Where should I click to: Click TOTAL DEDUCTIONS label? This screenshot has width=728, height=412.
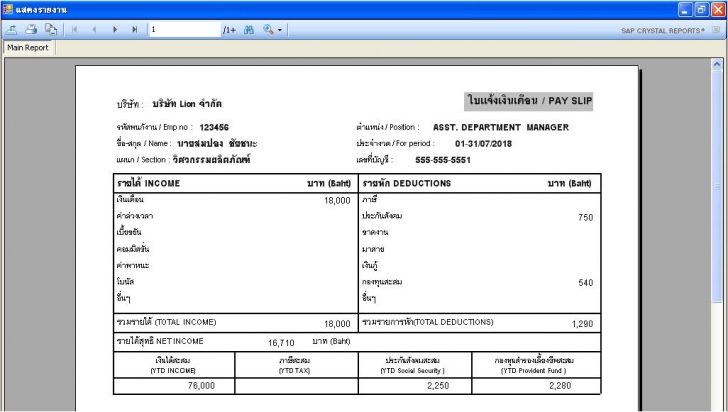(428, 322)
